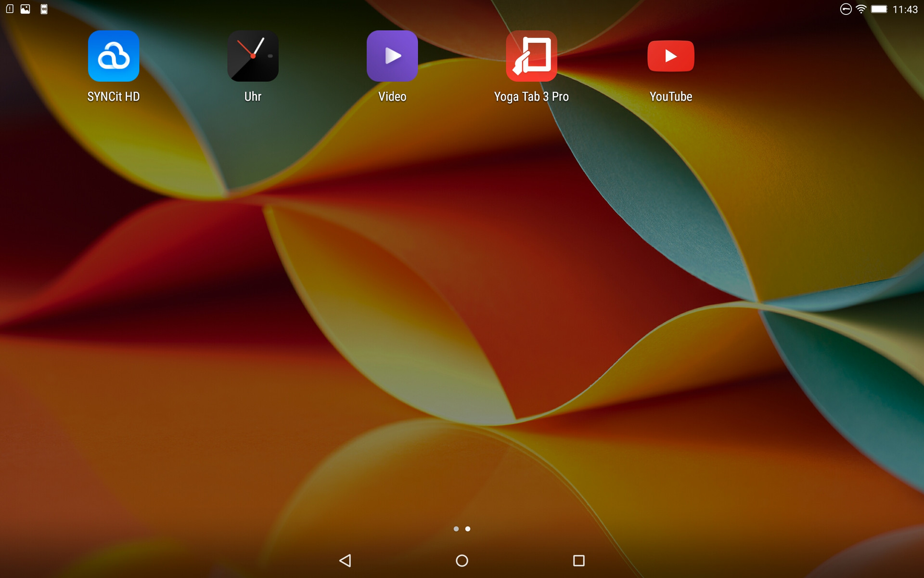This screenshot has height=578, width=924.
Task: Tap the "Yoga Tab 3 Pro" label
Action: [531, 96]
